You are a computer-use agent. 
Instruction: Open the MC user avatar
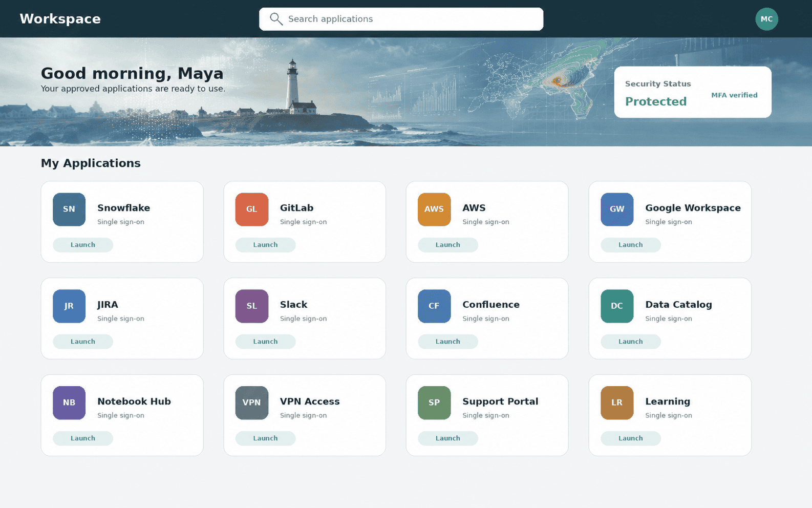(766, 19)
